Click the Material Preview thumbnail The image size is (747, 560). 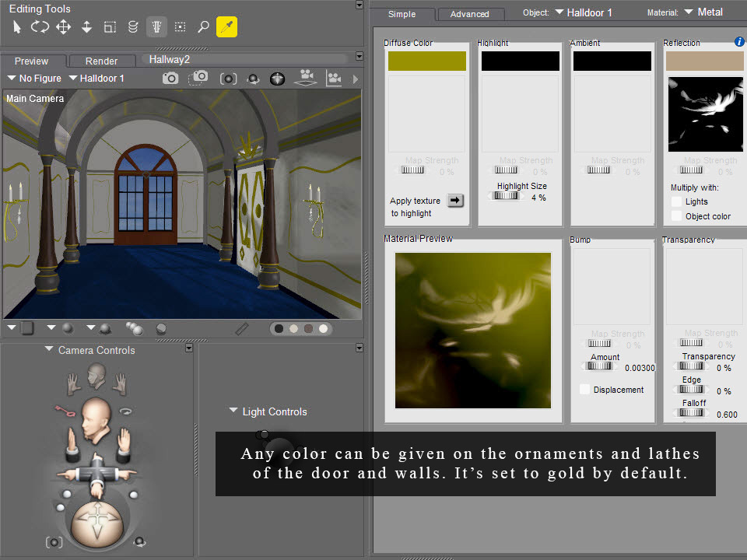pos(472,330)
